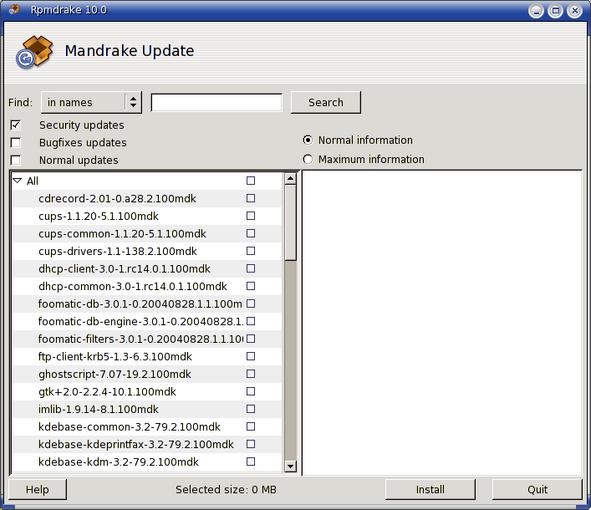The height and width of the screenshot is (510, 591).
Task: Uncheck the Security updates checkbox
Action: [x=15, y=125]
